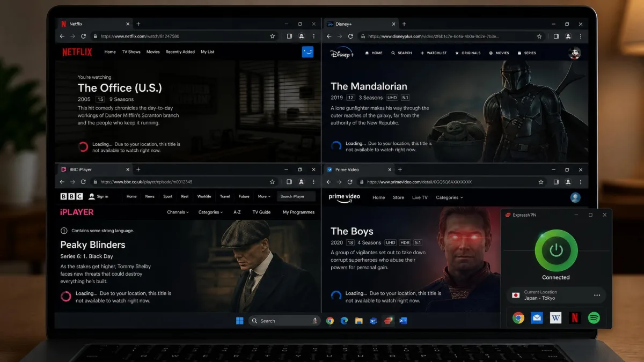Open the Prime Video user profile avatar

click(x=575, y=197)
